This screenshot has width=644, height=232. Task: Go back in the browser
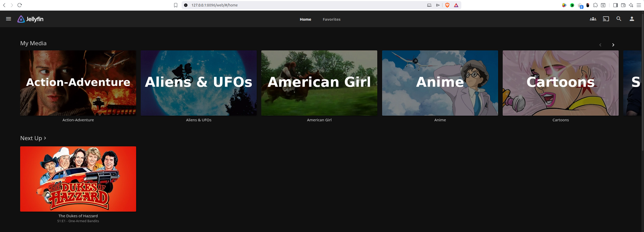tap(4, 5)
